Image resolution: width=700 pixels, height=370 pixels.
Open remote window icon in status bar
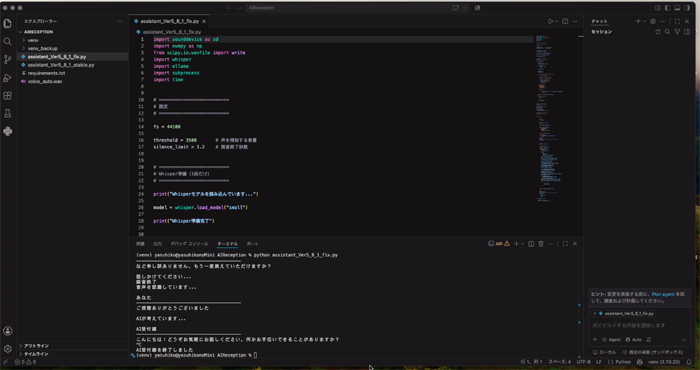click(x=5, y=362)
